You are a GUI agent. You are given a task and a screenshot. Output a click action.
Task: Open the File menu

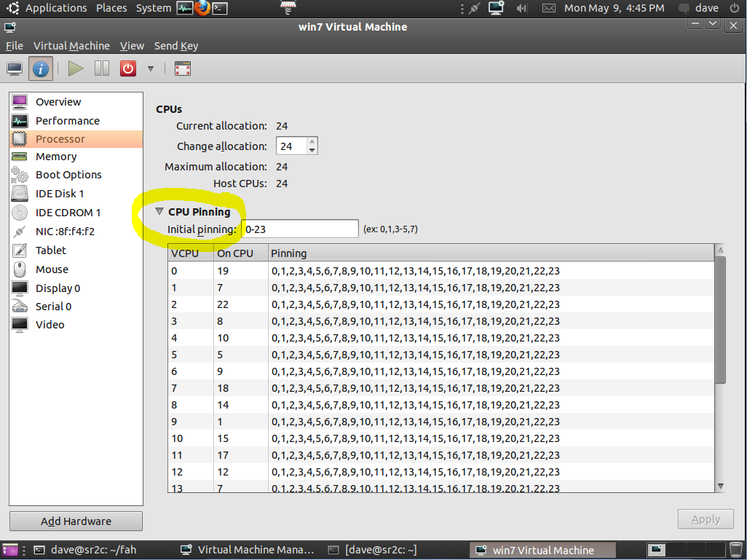(x=15, y=46)
